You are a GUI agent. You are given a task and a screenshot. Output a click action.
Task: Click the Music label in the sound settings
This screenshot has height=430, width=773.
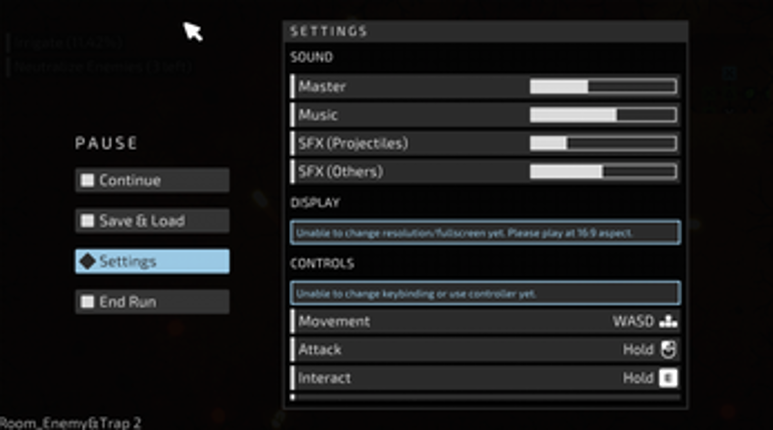[318, 115]
